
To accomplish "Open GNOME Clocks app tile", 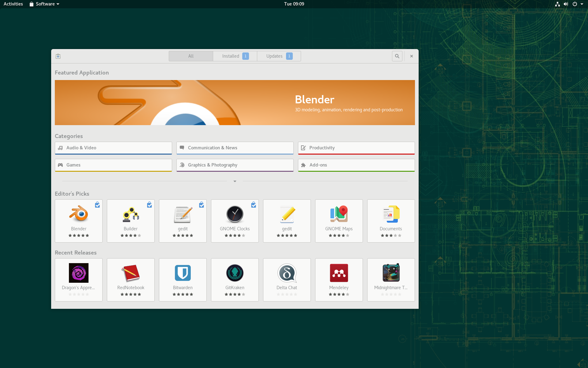I will click(235, 221).
